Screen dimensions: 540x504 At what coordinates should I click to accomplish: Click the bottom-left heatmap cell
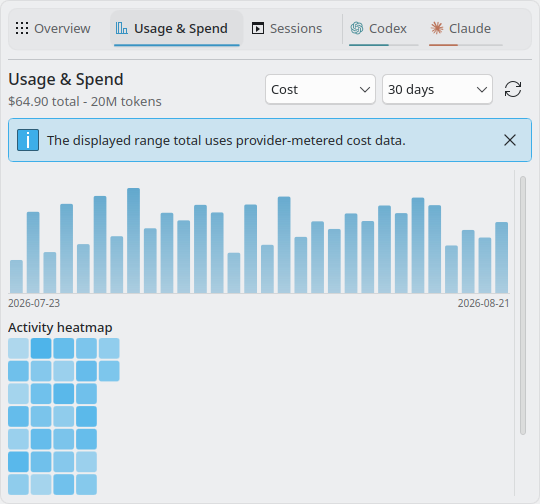[x=18, y=484]
